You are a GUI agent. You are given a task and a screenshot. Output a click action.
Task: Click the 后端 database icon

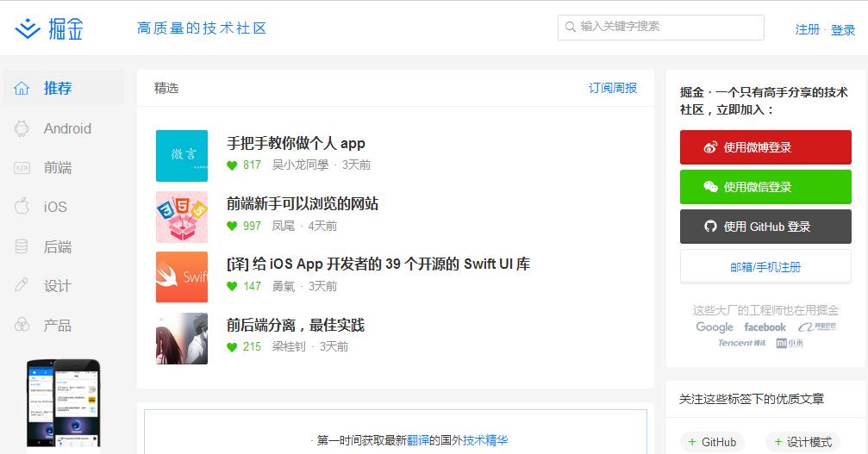22,246
